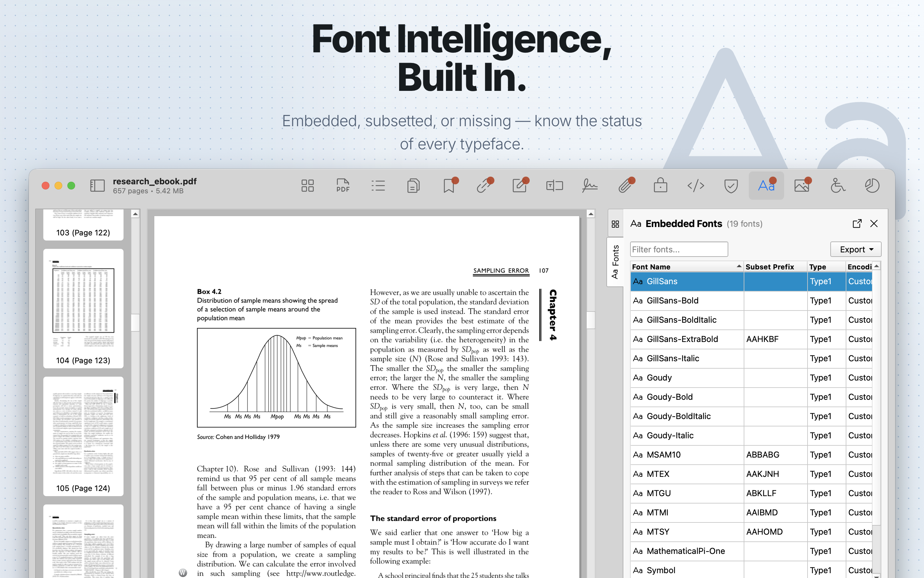
Task: Select the GillSans-BoldItalic row
Action: 751,320
